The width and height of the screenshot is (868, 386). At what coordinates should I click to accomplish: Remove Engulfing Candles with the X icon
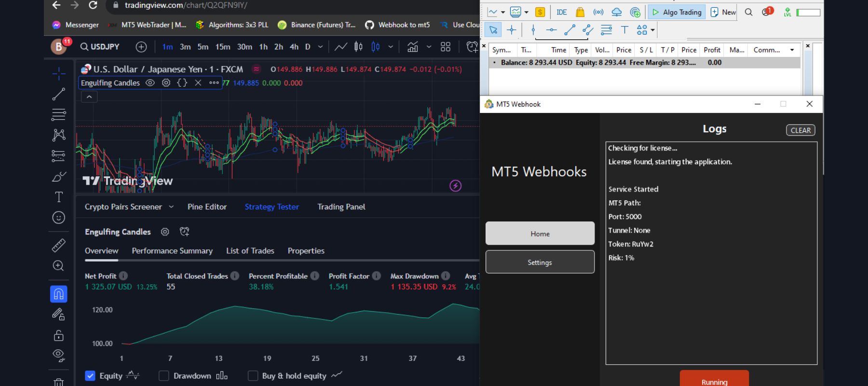point(198,83)
